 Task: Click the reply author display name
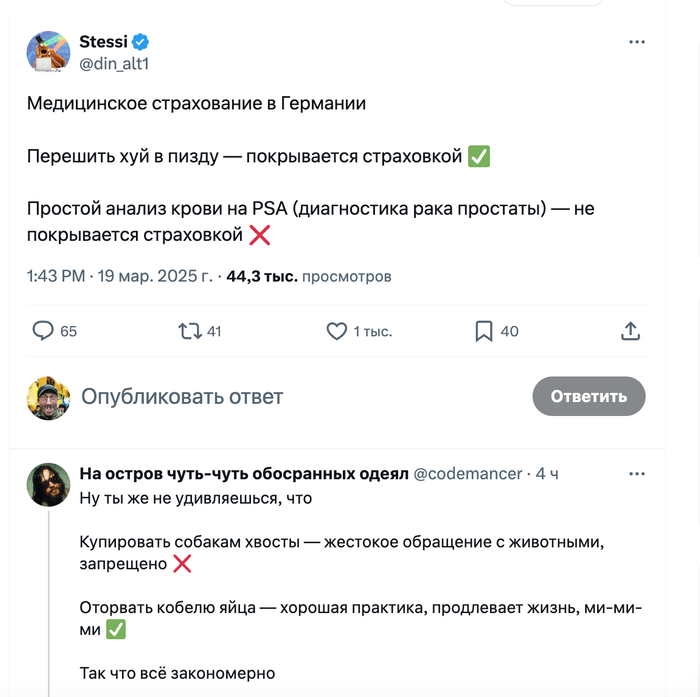243,473
